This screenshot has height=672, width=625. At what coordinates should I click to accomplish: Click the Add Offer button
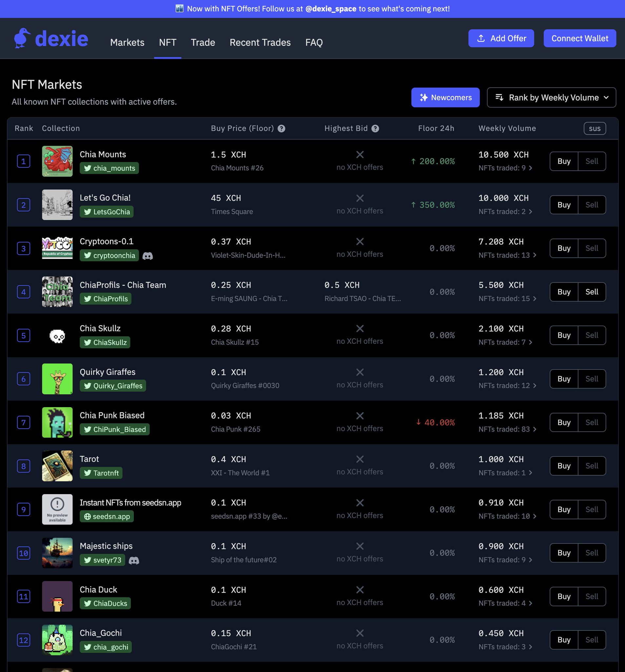[x=501, y=38]
